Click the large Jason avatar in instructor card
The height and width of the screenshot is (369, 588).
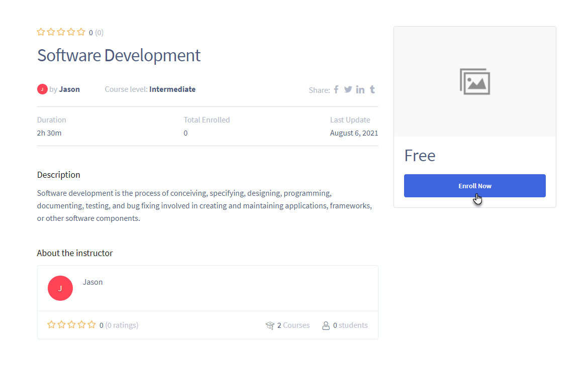coord(60,288)
